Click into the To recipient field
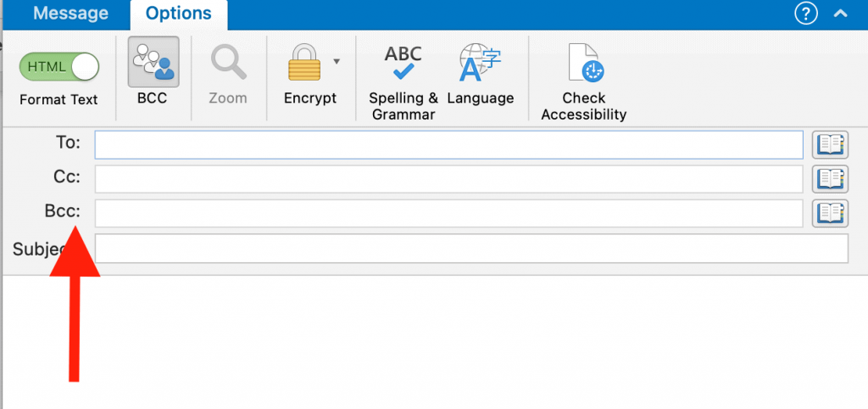868x409 pixels. click(x=448, y=145)
